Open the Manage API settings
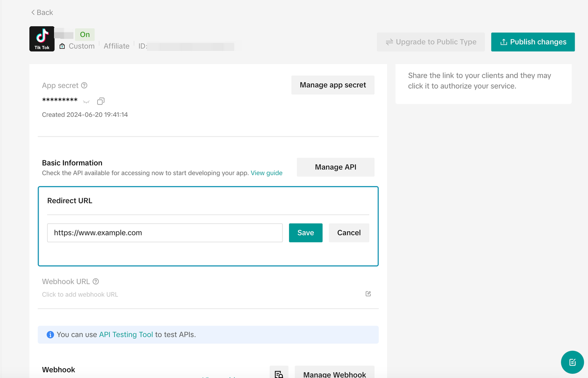 click(335, 167)
